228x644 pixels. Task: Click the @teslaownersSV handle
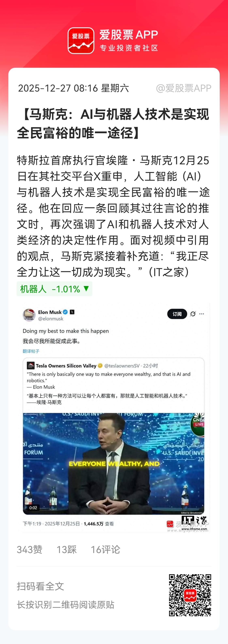coord(122,366)
